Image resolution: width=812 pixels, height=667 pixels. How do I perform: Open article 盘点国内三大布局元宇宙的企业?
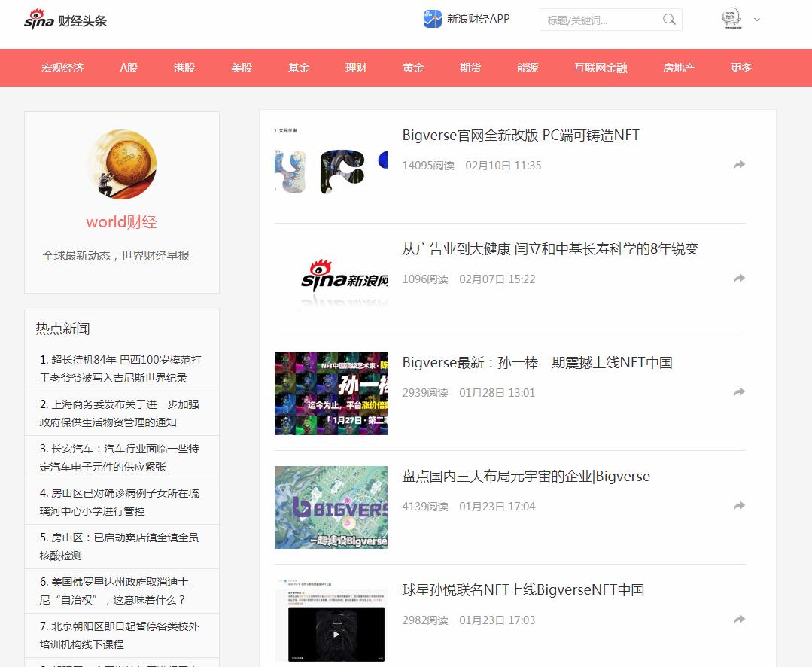[526, 477]
